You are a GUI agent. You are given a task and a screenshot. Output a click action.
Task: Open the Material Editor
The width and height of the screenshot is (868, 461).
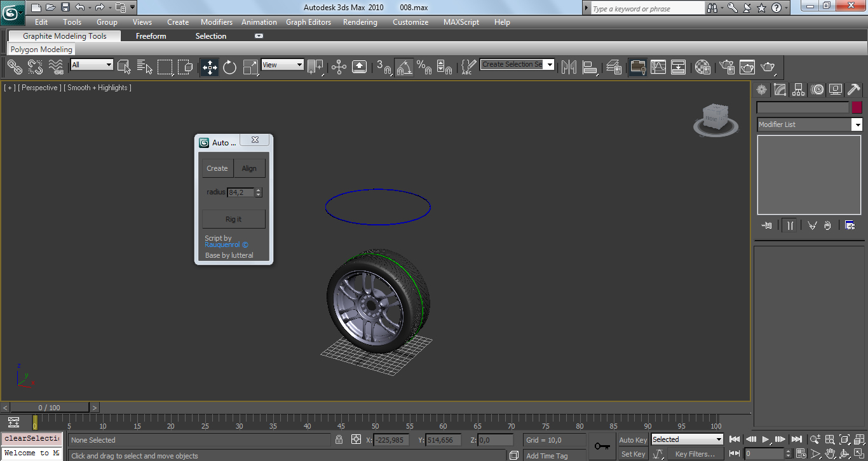coord(702,67)
